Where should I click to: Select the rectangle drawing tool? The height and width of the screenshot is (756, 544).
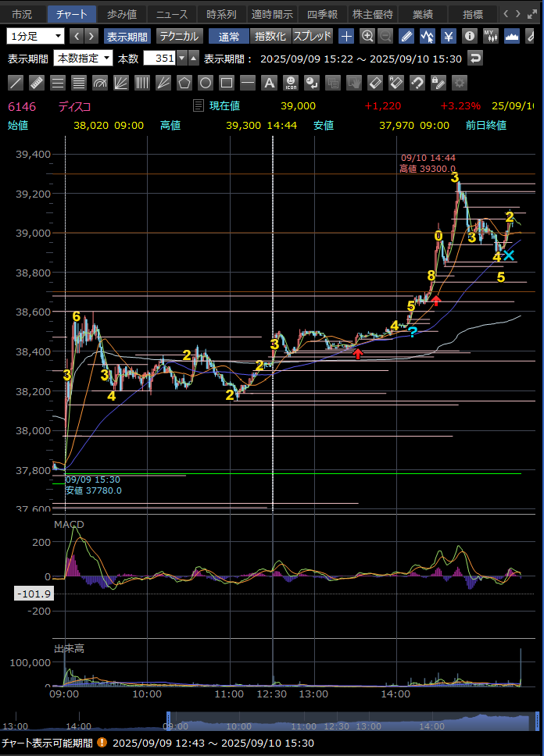pyautogui.click(x=227, y=83)
